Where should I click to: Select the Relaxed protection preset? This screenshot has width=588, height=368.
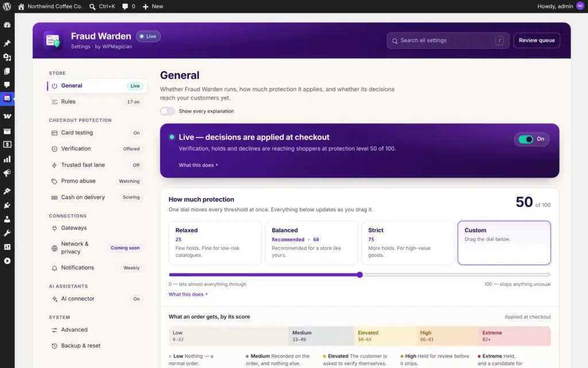(215, 243)
